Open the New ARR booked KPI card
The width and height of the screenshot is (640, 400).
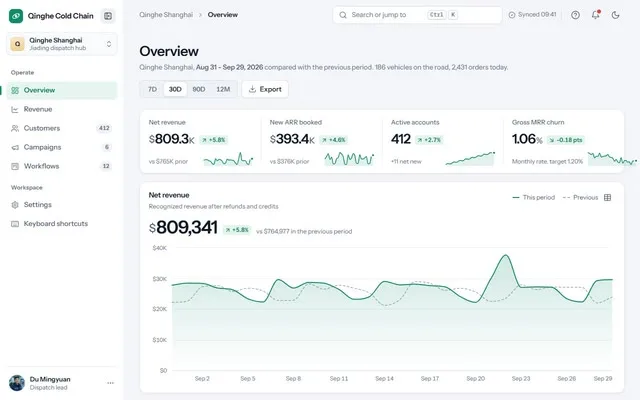(x=322, y=142)
